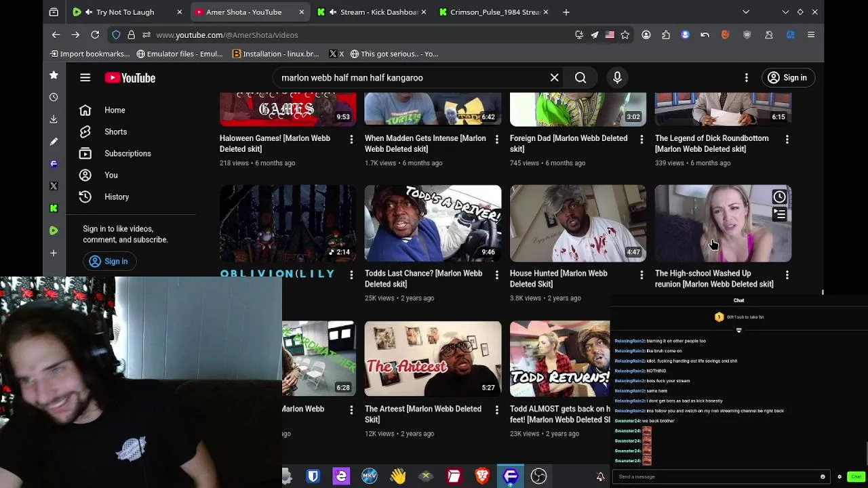Clear the YouTube search box text
Screen dimensions: 868x488
pyautogui.click(x=554, y=78)
